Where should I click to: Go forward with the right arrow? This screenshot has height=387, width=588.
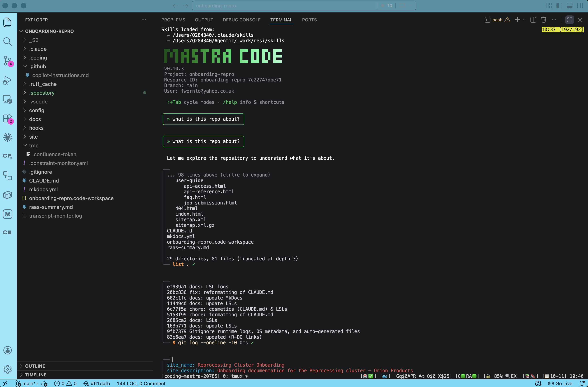(186, 6)
